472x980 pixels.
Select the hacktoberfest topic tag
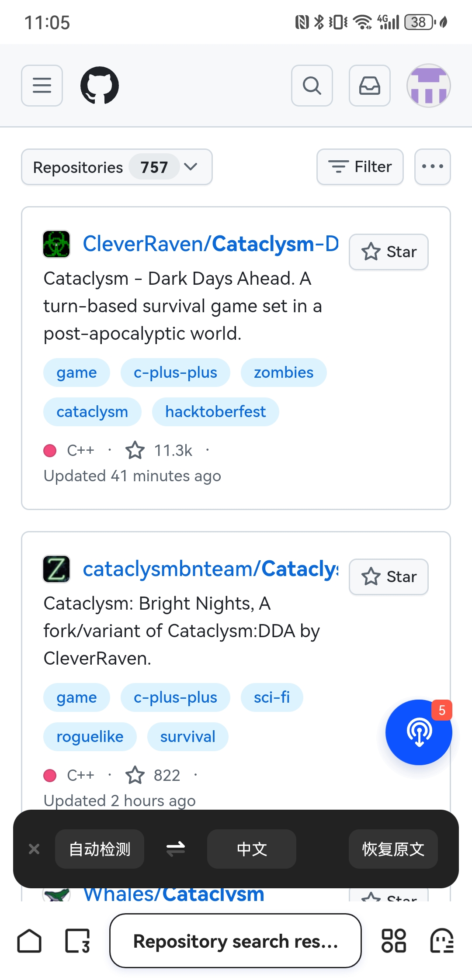[x=215, y=411]
